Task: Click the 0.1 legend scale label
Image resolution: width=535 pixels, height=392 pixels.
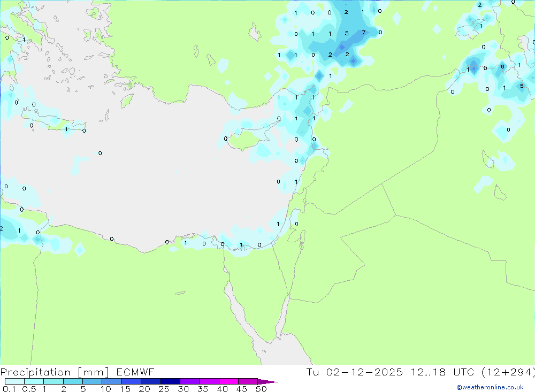Action: pos(9,389)
